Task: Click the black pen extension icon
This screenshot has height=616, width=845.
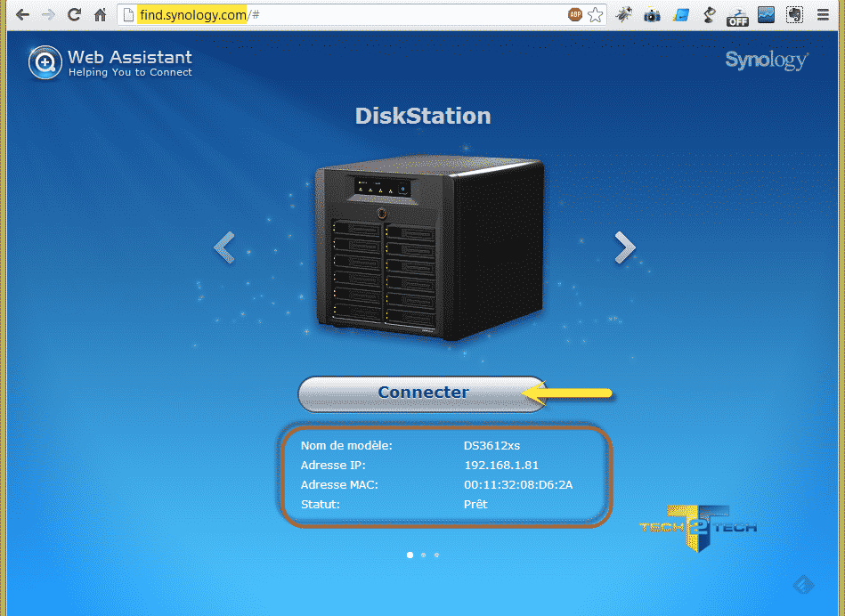Action: coord(709,14)
